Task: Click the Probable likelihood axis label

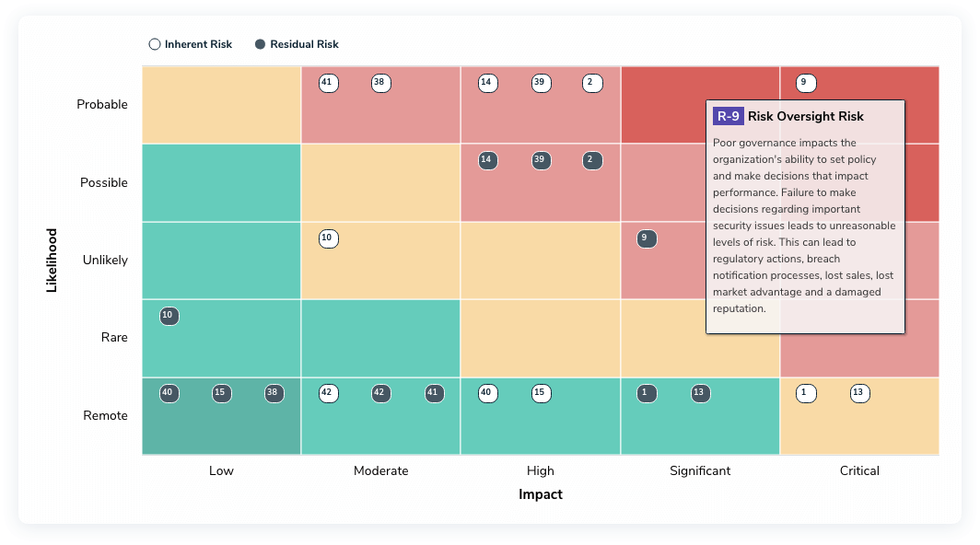Action: click(102, 104)
